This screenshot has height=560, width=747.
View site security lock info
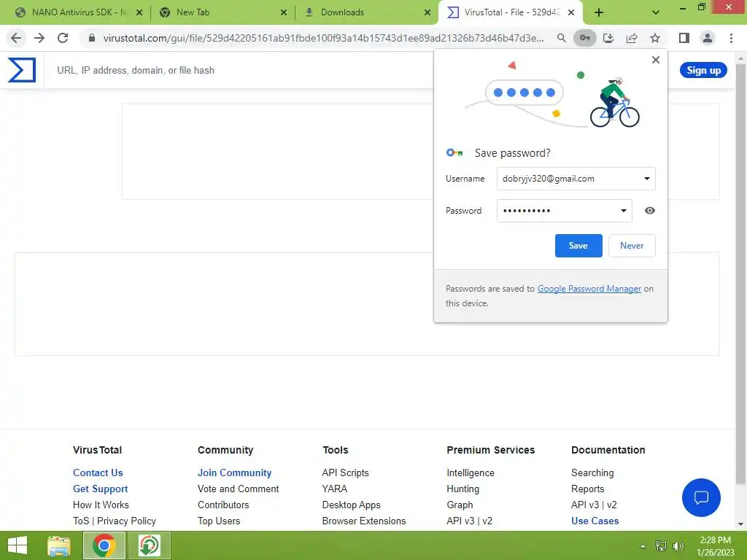[x=92, y=38]
